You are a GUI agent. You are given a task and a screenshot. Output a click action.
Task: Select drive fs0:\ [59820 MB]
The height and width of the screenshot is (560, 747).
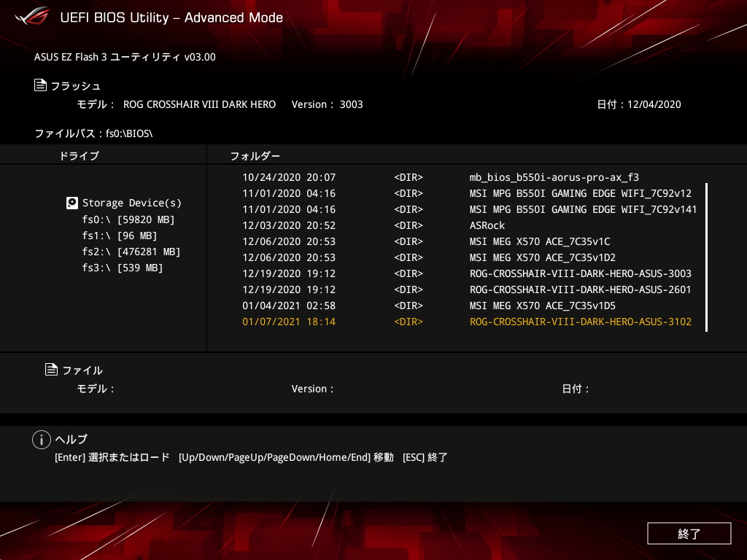(128, 219)
